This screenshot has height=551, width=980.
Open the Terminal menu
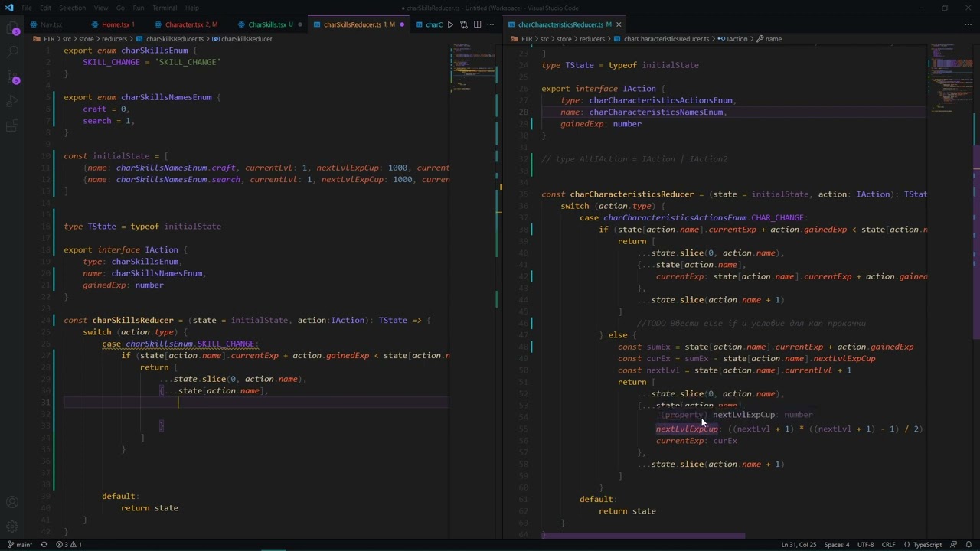(165, 8)
